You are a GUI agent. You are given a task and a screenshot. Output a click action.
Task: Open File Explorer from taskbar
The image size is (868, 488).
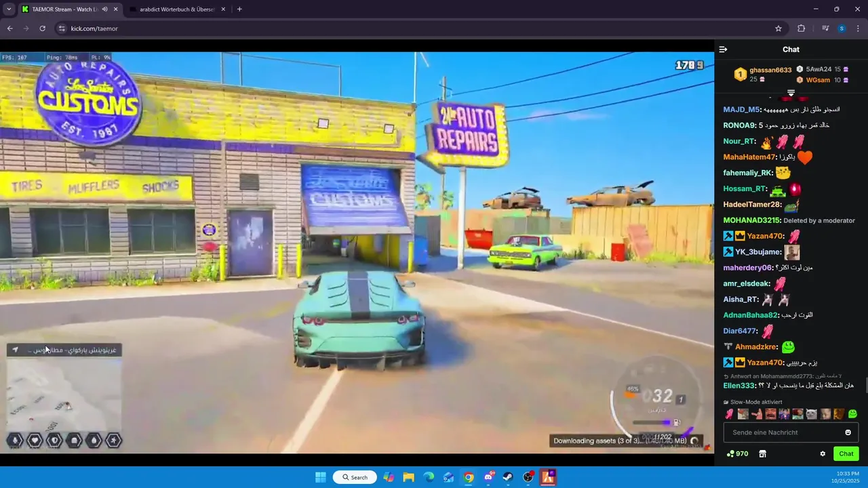[x=409, y=477]
